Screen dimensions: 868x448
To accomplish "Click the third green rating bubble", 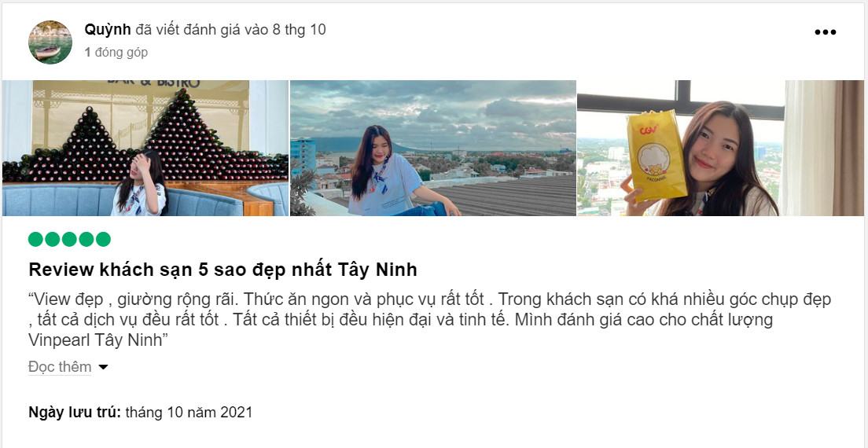I will (69, 240).
